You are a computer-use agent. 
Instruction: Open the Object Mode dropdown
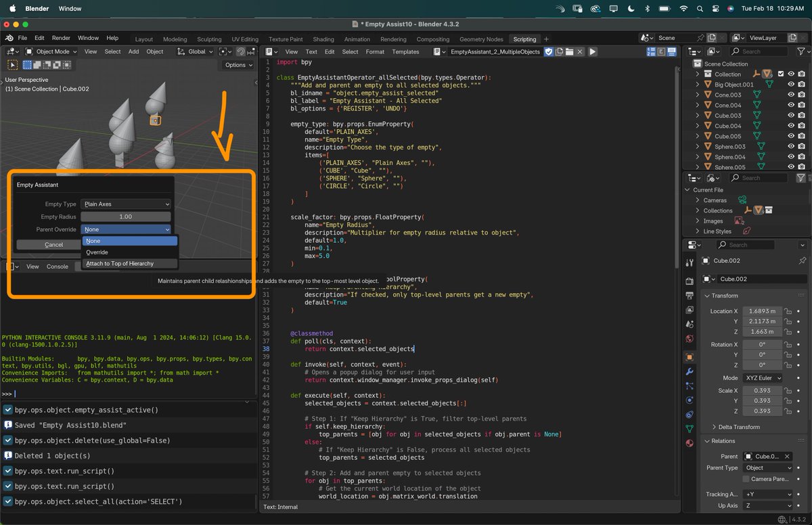click(51, 51)
